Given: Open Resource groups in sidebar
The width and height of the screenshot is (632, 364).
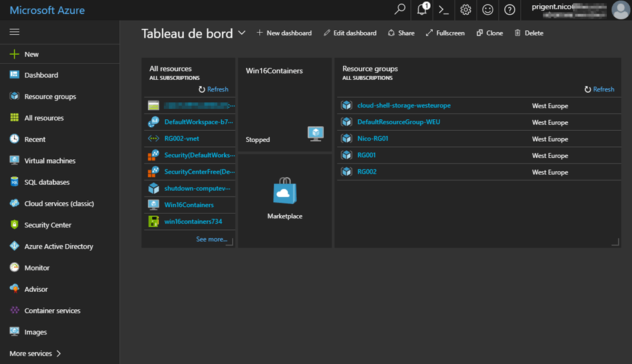Looking at the screenshot, I should (x=50, y=97).
